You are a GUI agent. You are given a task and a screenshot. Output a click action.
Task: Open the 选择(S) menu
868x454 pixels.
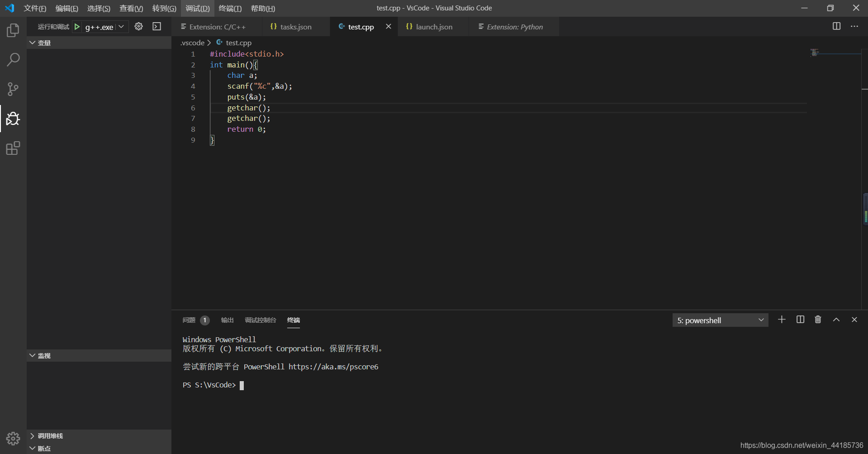(x=99, y=8)
